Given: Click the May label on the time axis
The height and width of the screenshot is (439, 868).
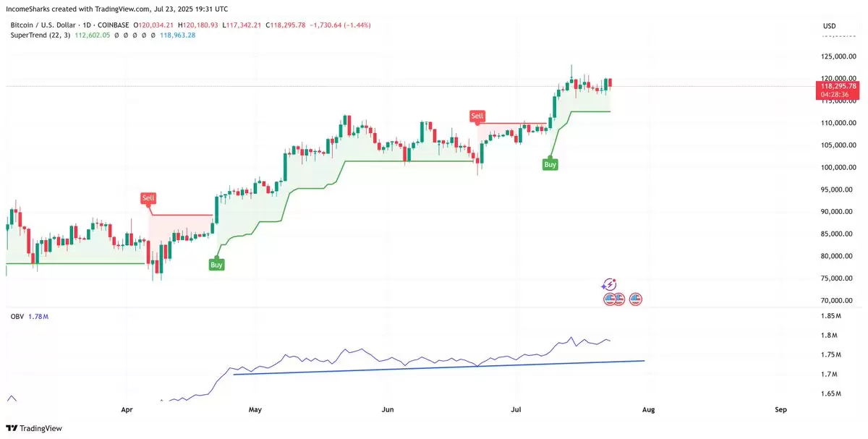Looking at the screenshot, I should (x=255, y=409).
